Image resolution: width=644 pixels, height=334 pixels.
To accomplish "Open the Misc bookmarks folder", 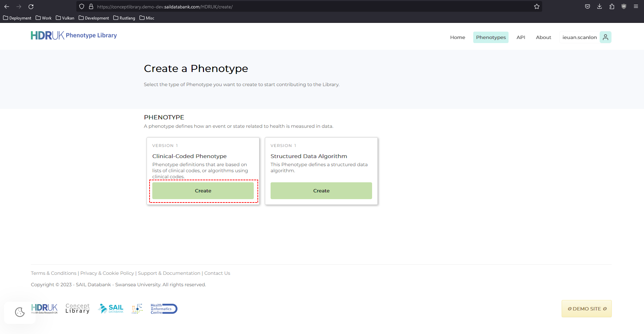I will click(x=147, y=18).
